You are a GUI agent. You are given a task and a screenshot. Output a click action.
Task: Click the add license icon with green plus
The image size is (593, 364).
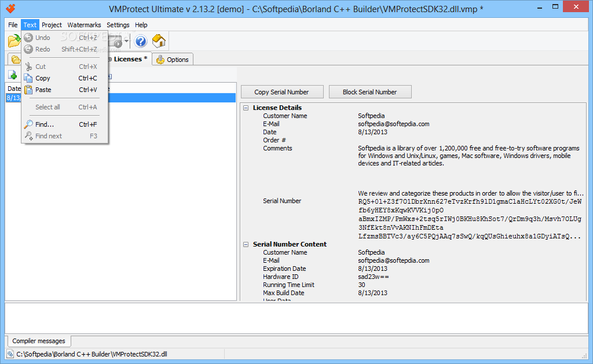[x=13, y=75]
